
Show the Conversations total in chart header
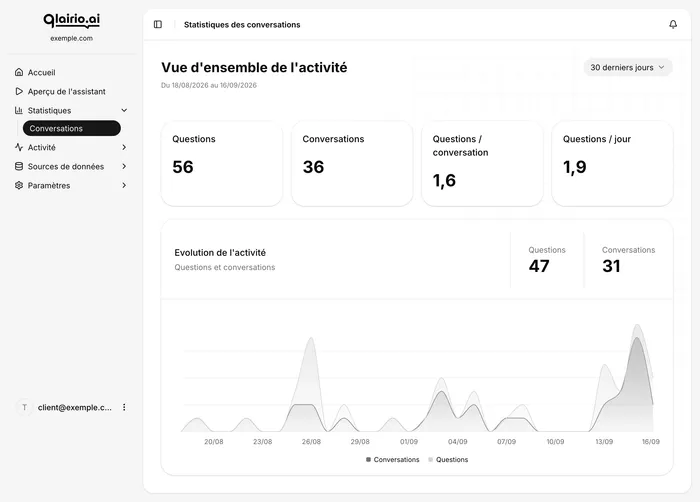coord(628,259)
